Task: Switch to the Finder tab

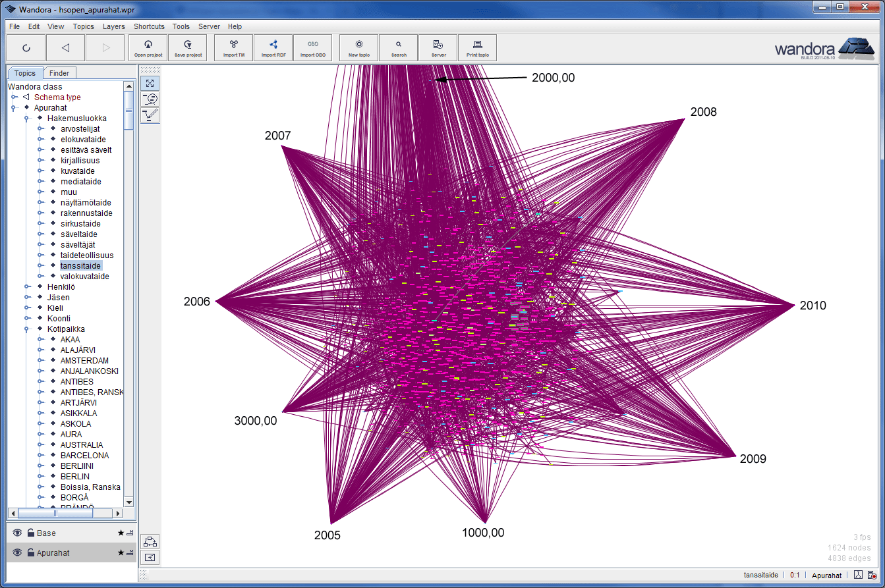Action: point(59,73)
